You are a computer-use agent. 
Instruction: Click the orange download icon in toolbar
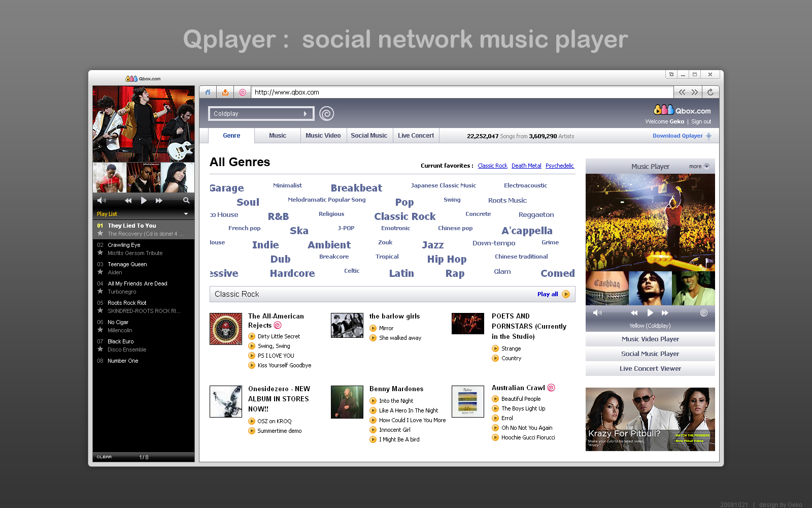(225, 92)
